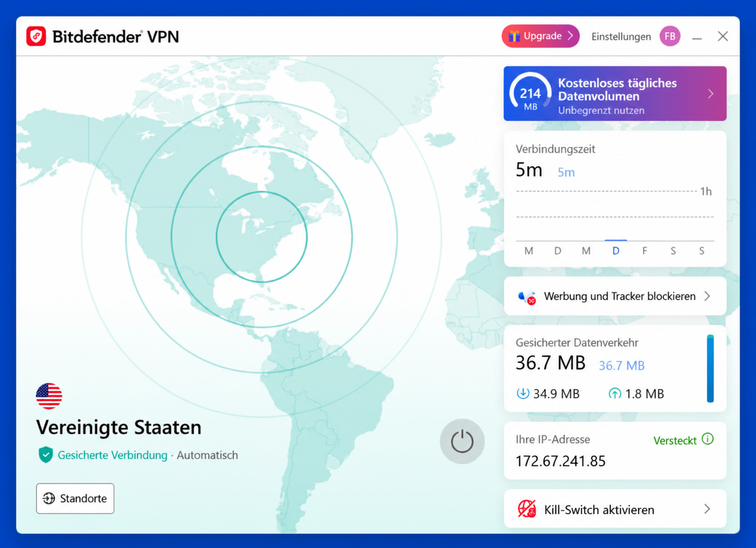
Task: Click the upload arrow icon beside 1.8 MB
Action: pyautogui.click(x=614, y=394)
